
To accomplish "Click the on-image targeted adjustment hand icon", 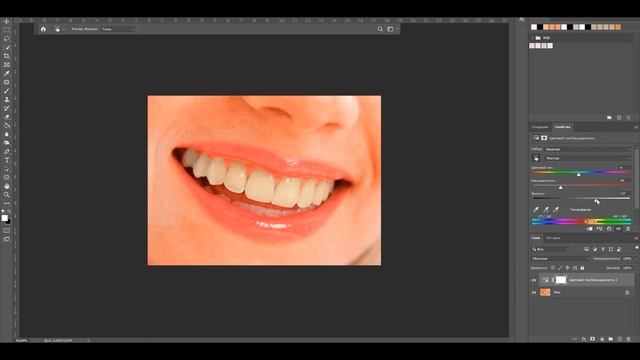I will tap(536, 158).
